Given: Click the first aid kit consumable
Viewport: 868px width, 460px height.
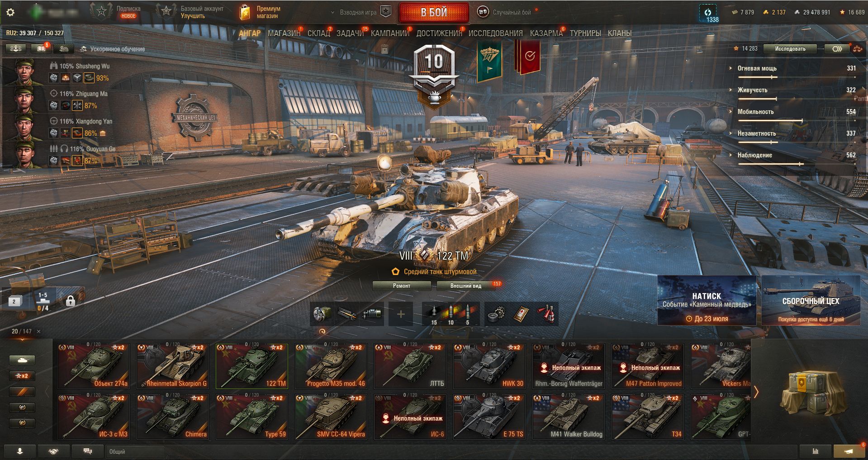Looking at the screenshot, I should click(522, 314).
